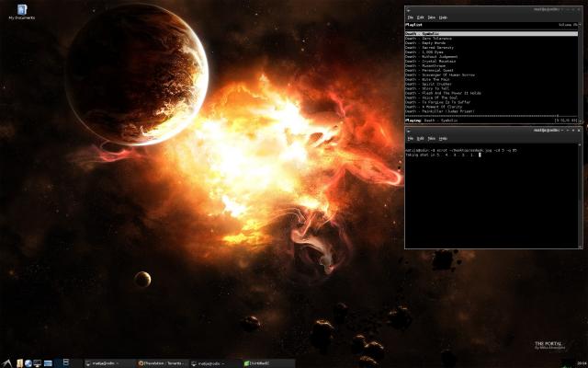The image size is (588, 368).
Task: Open Edit menu in the playlist window
Action: 421,17
